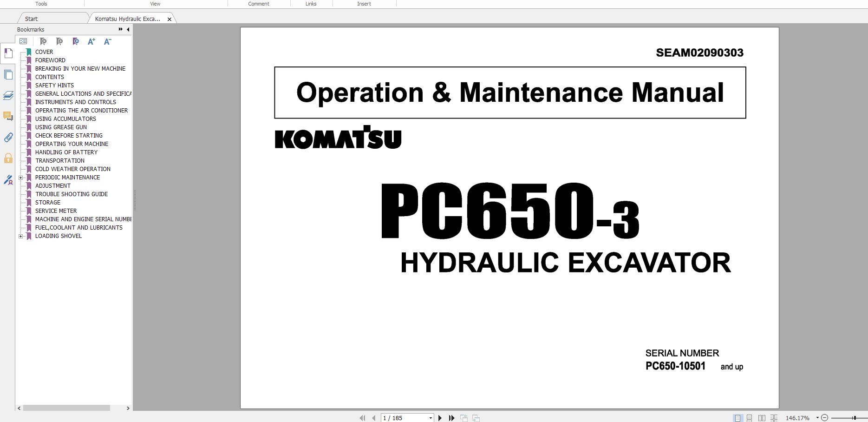Image resolution: width=868 pixels, height=422 pixels.
Task: Increase bookmark font size
Action: tap(91, 41)
